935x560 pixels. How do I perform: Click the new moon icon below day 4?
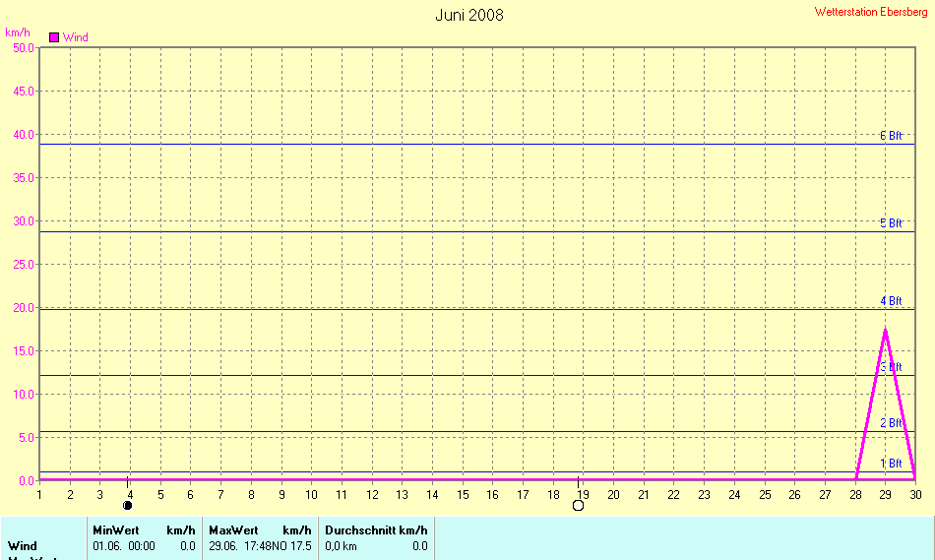[x=127, y=505]
